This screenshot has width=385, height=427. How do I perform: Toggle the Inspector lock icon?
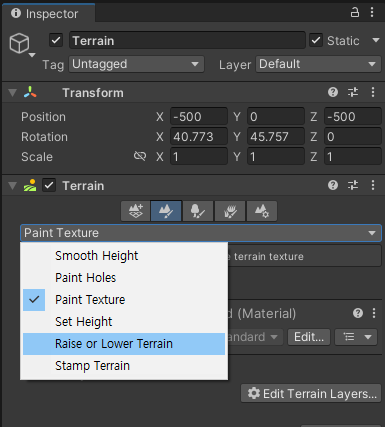355,12
